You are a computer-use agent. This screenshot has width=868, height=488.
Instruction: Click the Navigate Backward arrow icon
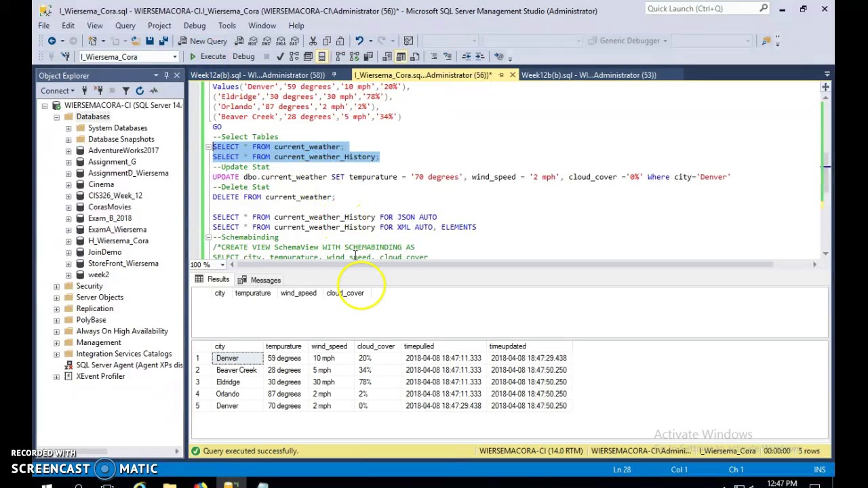[52, 41]
